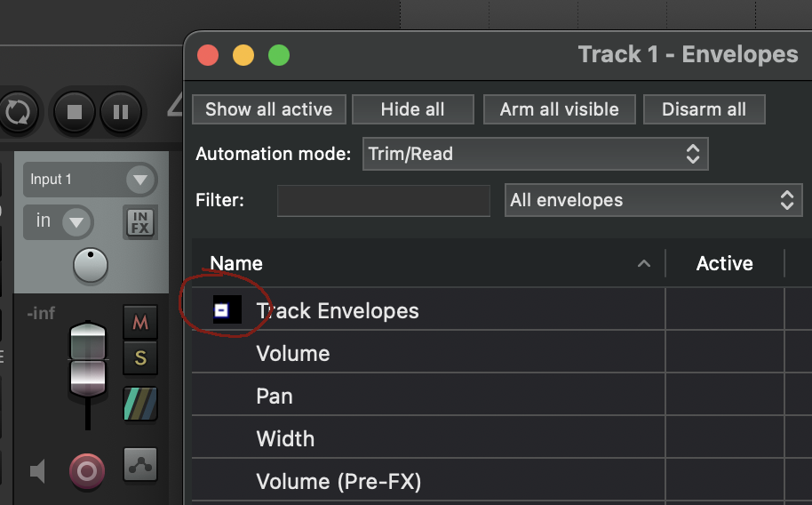This screenshot has height=505, width=812.
Task: Open the input FX button
Action: (139, 222)
